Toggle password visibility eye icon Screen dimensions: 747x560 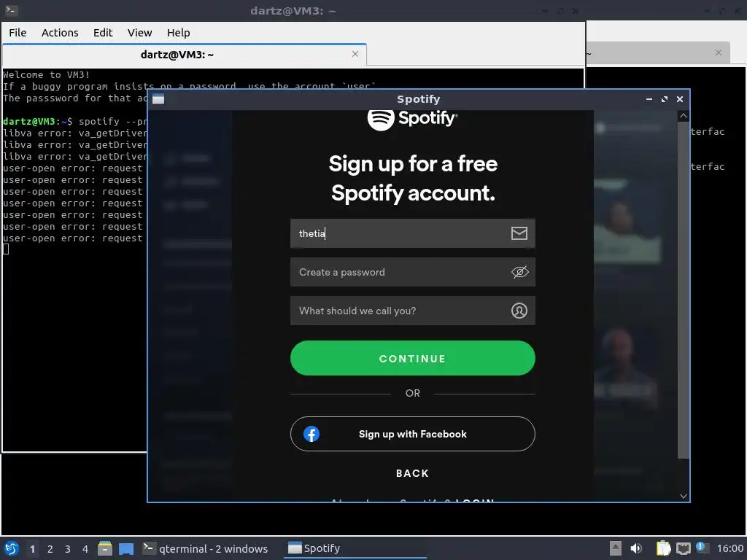click(519, 272)
